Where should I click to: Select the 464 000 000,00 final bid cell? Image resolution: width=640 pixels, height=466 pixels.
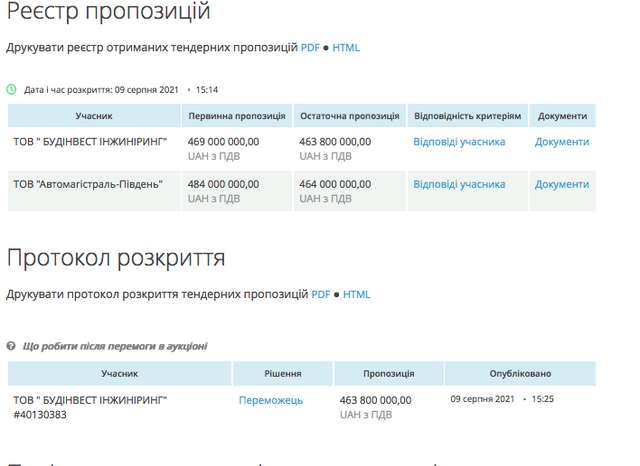335,184
